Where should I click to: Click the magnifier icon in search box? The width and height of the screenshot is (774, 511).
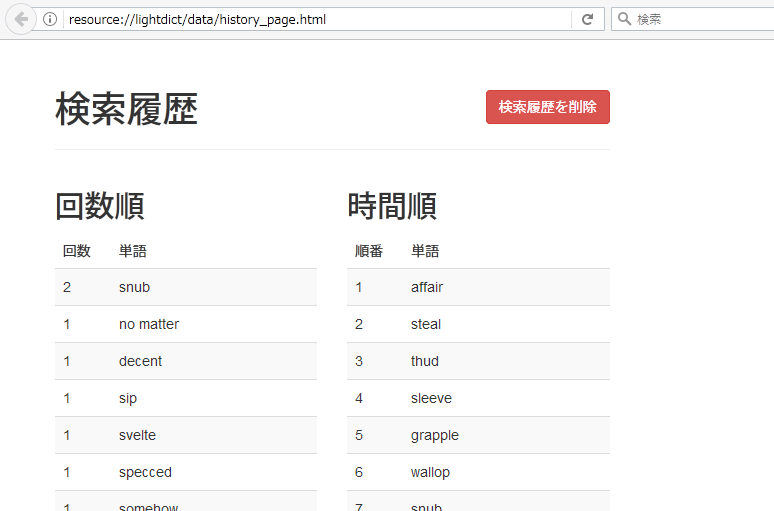click(624, 19)
